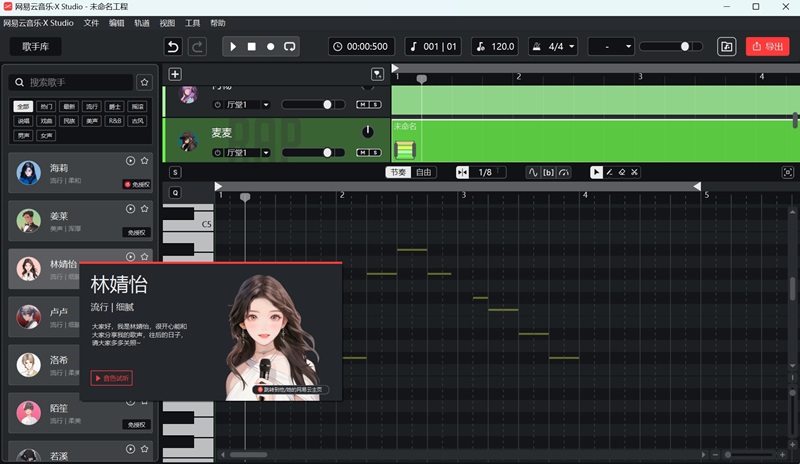Viewport: 800px width, 464px height.
Task: Switch to 自由 free mode
Action: pos(423,172)
